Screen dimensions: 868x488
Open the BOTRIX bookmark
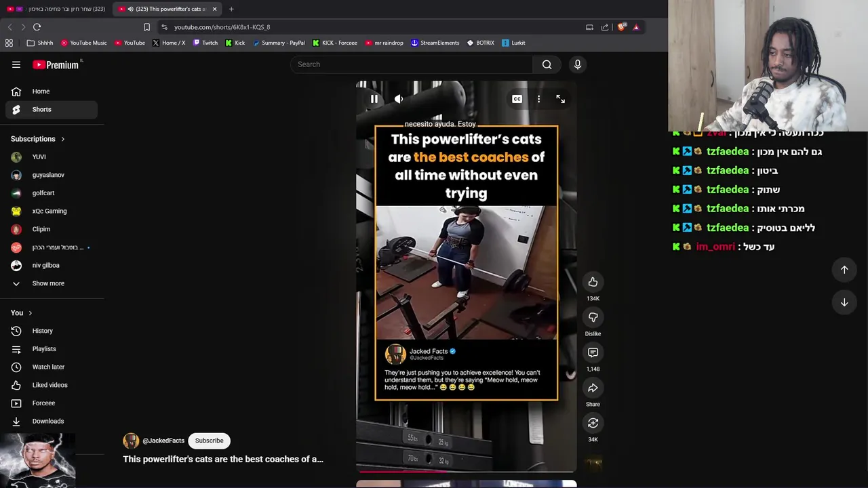tap(481, 43)
